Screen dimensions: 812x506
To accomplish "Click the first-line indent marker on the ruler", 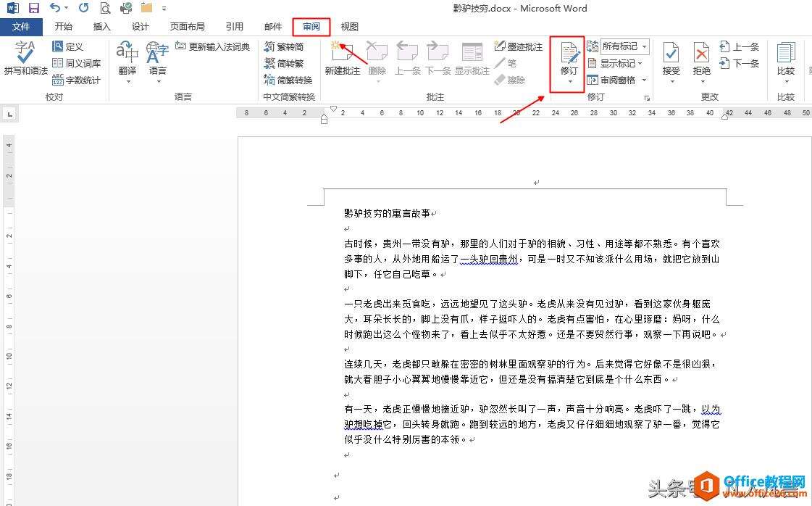I will (x=332, y=107).
